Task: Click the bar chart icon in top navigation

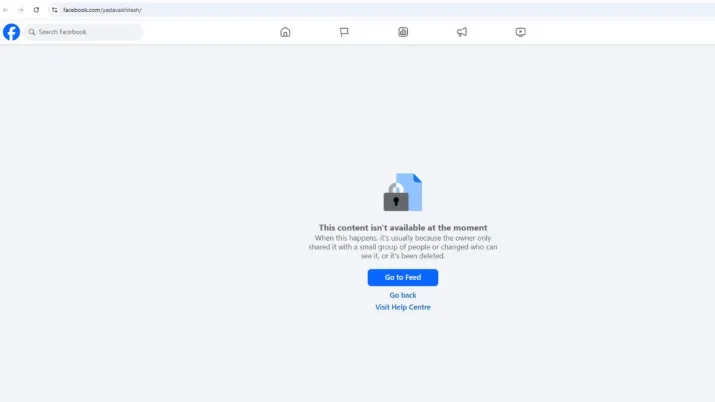Action: coord(403,32)
